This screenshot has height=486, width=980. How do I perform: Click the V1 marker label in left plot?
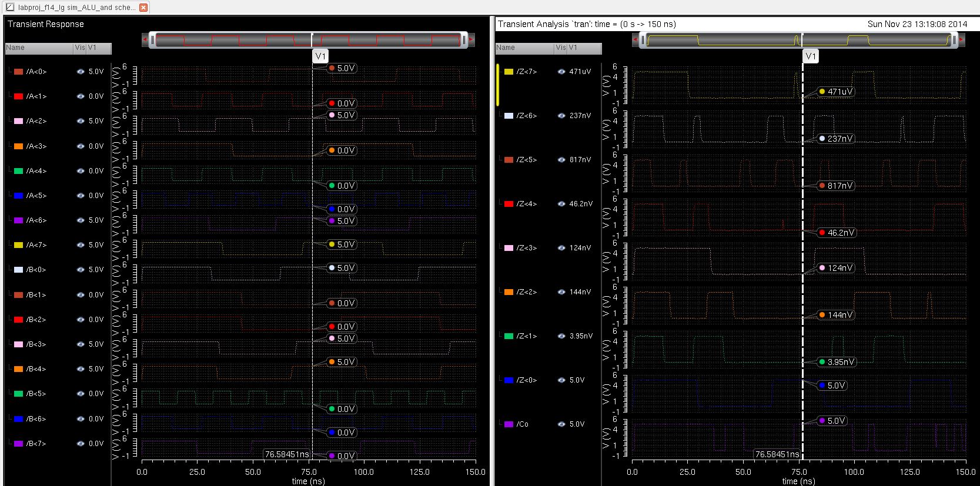pyautogui.click(x=320, y=56)
